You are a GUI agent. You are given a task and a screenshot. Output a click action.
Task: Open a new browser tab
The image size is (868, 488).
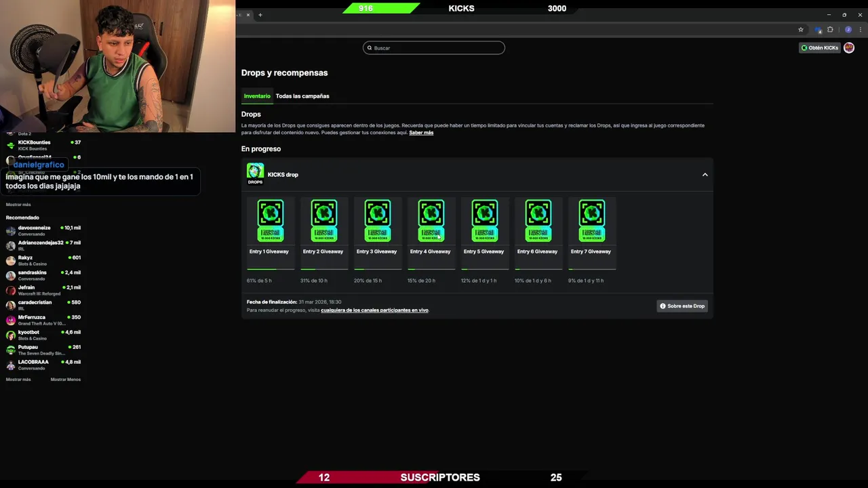point(260,15)
